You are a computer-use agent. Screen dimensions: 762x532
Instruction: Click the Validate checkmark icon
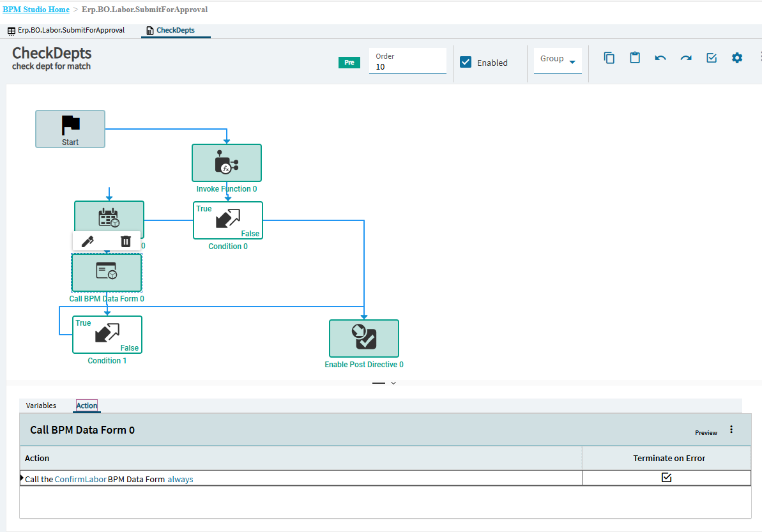coord(712,58)
